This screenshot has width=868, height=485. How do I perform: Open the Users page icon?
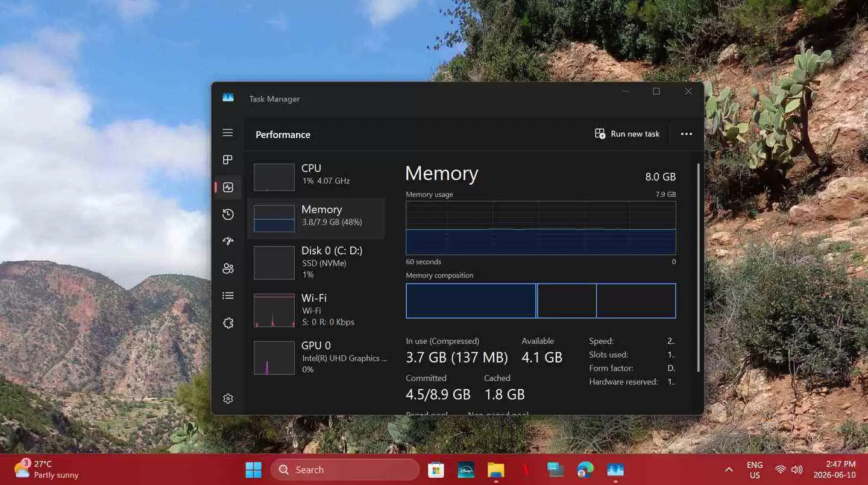point(227,268)
